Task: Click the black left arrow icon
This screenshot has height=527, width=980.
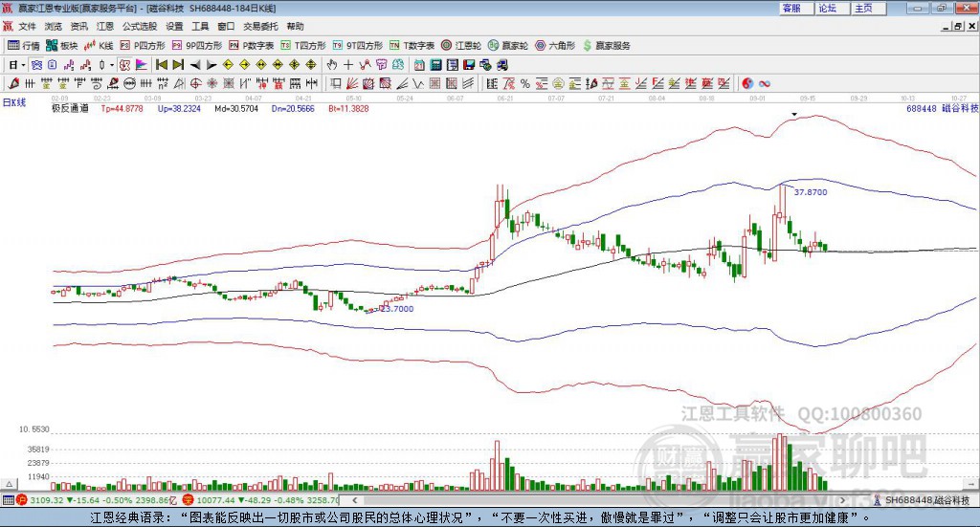Action: (x=195, y=65)
